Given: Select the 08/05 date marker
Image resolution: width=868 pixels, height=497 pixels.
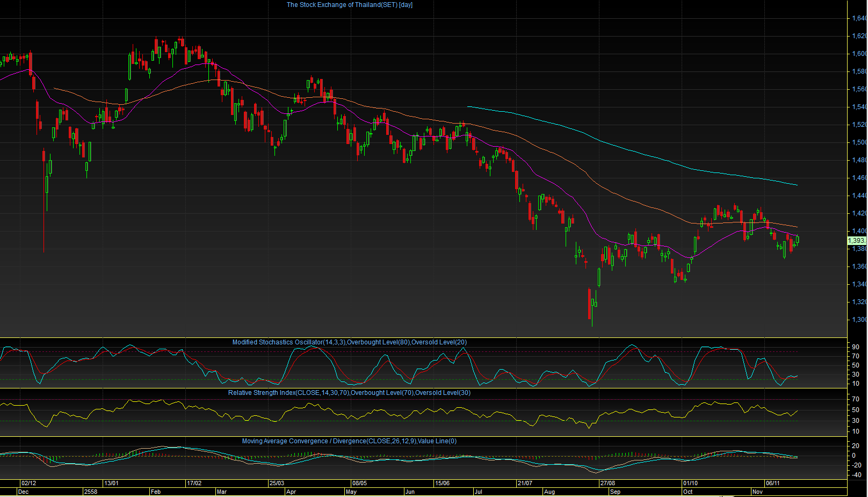Looking at the screenshot, I should coord(359,483).
